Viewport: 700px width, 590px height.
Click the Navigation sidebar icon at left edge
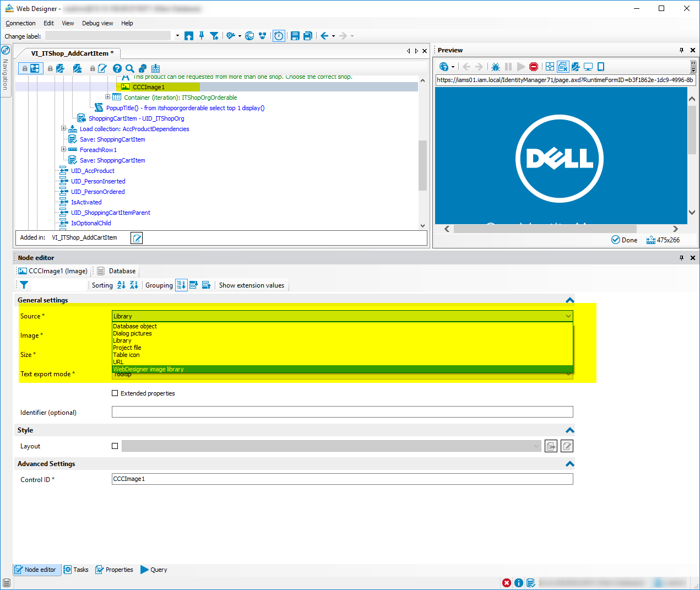(6, 50)
